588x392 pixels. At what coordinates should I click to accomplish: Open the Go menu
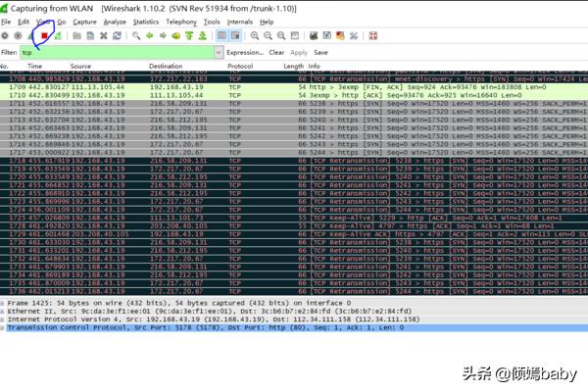[62, 22]
